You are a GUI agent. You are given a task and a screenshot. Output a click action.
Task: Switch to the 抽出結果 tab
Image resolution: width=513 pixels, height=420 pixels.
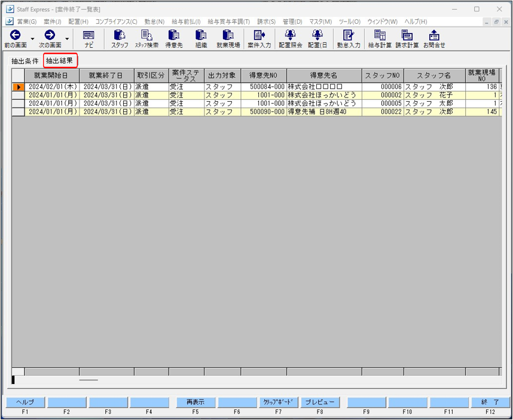coord(60,60)
